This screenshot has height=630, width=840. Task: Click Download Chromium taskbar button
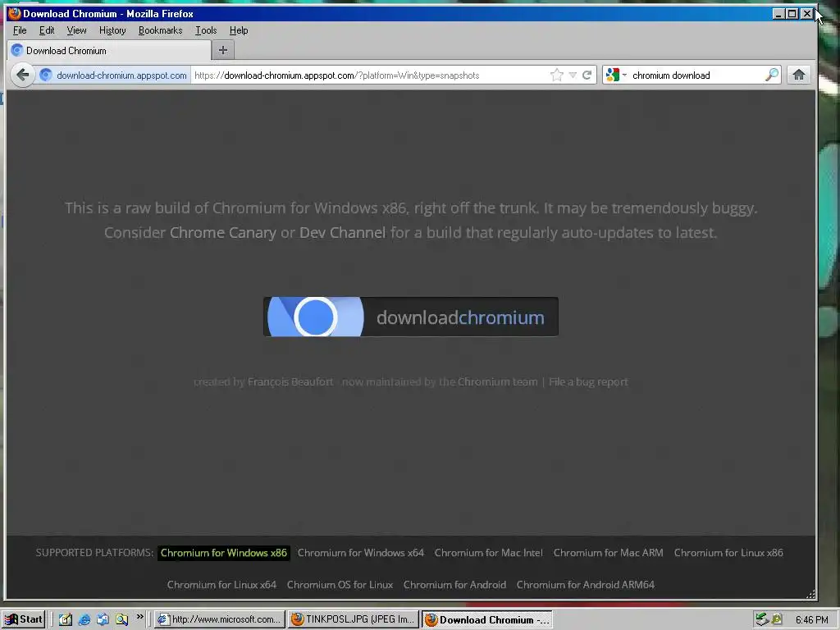pos(487,620)
